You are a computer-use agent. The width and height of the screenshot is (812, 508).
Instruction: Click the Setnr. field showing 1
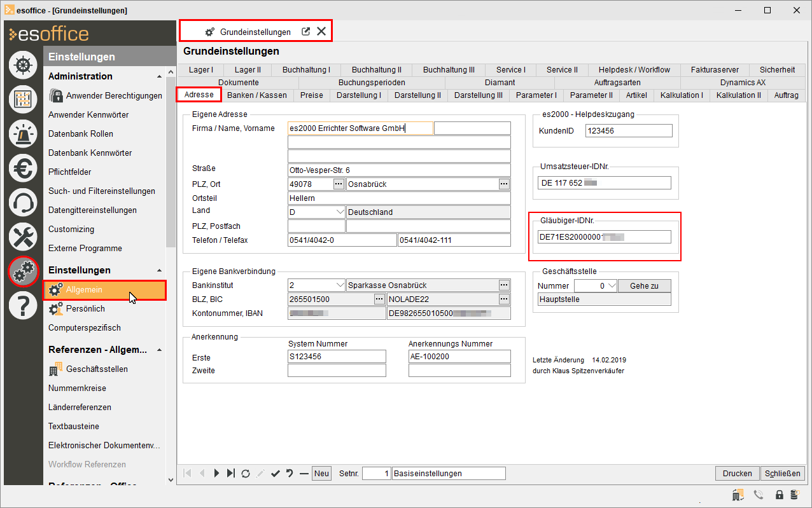click(x=376, y=473)
